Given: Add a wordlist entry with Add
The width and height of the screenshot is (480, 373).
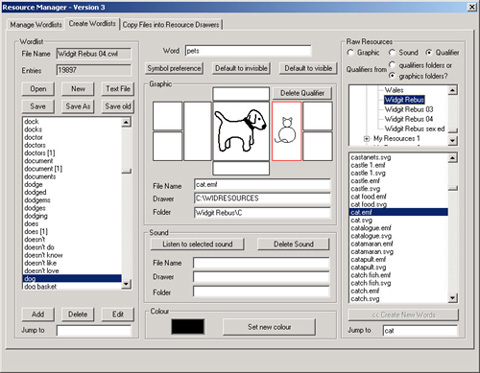Looking at the screenshot, I should tap(38, 314).
